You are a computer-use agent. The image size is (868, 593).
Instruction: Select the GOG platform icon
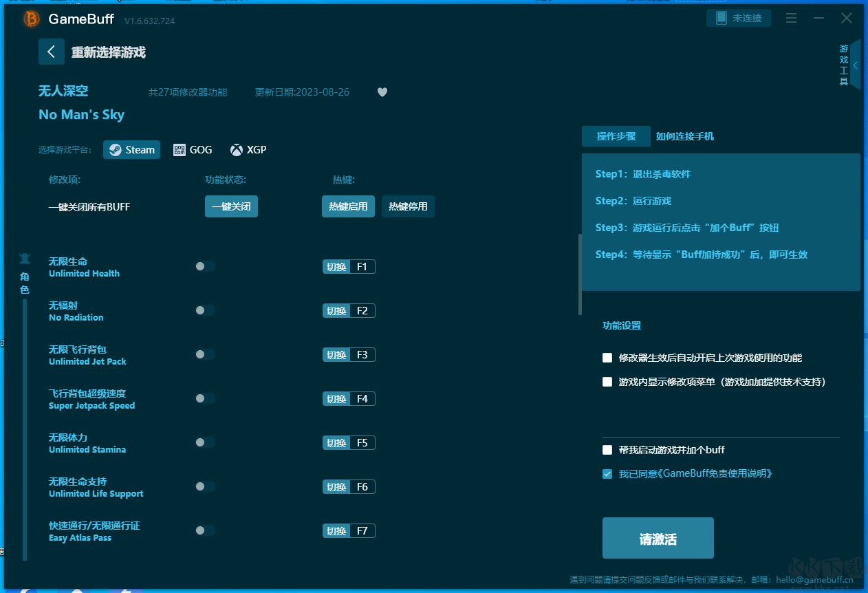click(180, 150)
